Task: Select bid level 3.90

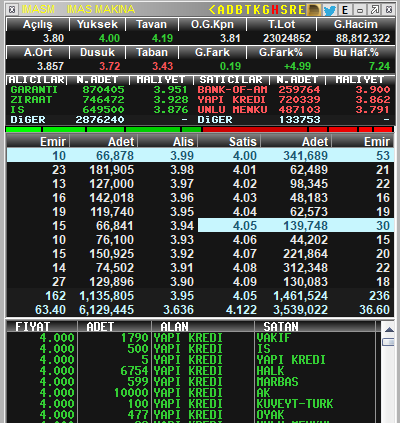Action: [x=182, y=282]
